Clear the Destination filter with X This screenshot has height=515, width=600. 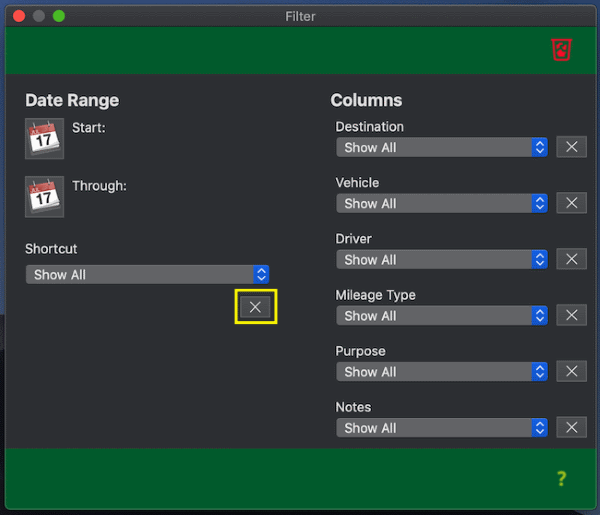571,147
